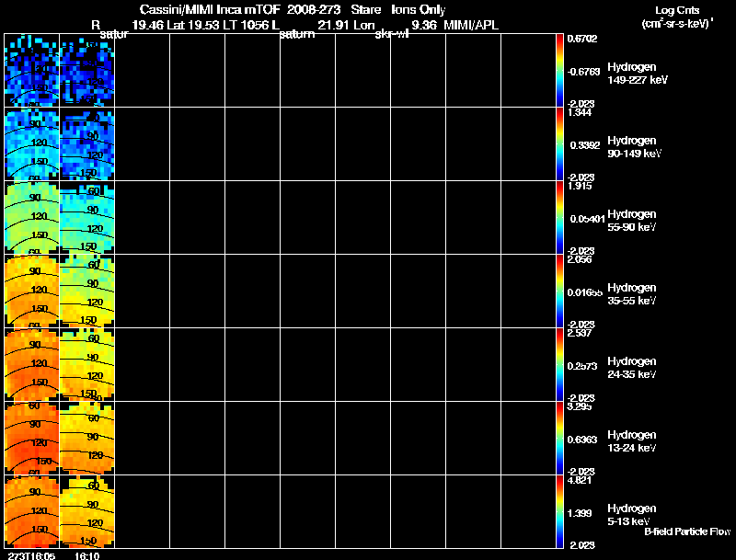The image size is (736, 560).
Task: Click the color bar for Hydrogen 24-35 keV
Action: point(559,365)
